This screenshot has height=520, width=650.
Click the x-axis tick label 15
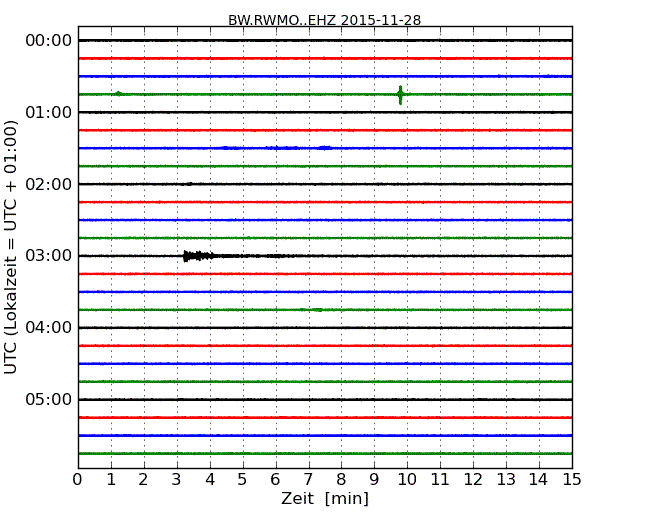(572, 480)
